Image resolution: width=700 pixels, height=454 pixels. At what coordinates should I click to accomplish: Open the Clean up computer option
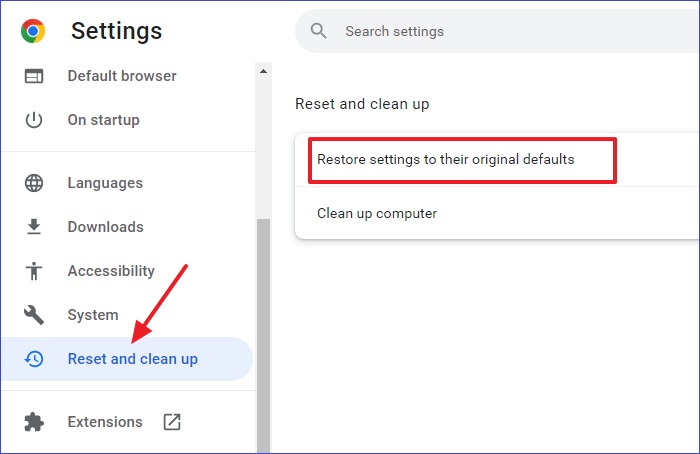pos(377,213)
